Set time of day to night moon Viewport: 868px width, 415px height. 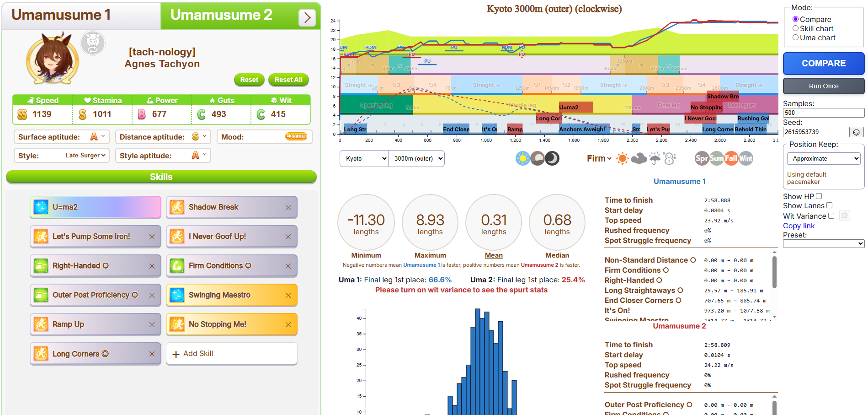[x=552, y=159]
